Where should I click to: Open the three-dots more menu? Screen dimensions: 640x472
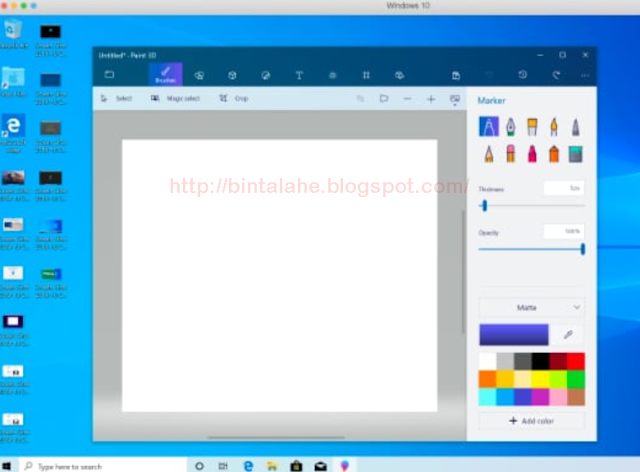tap(585, 75)
